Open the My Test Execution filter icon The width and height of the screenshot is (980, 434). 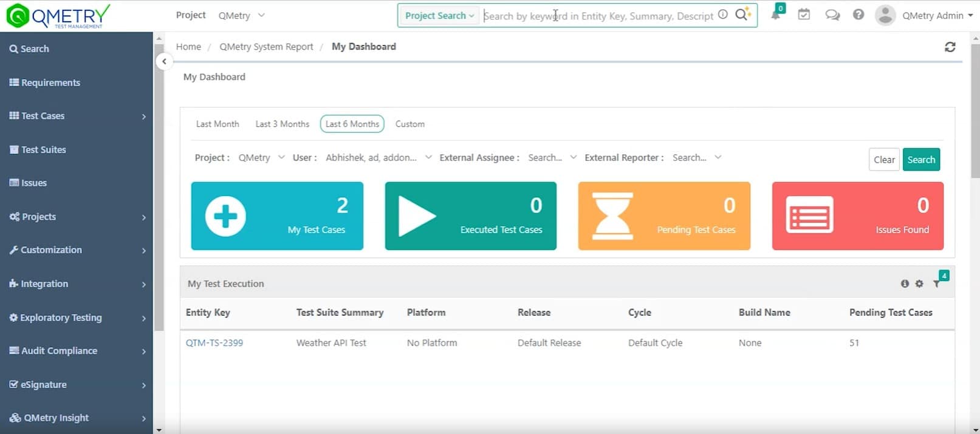tap(937, 283)
